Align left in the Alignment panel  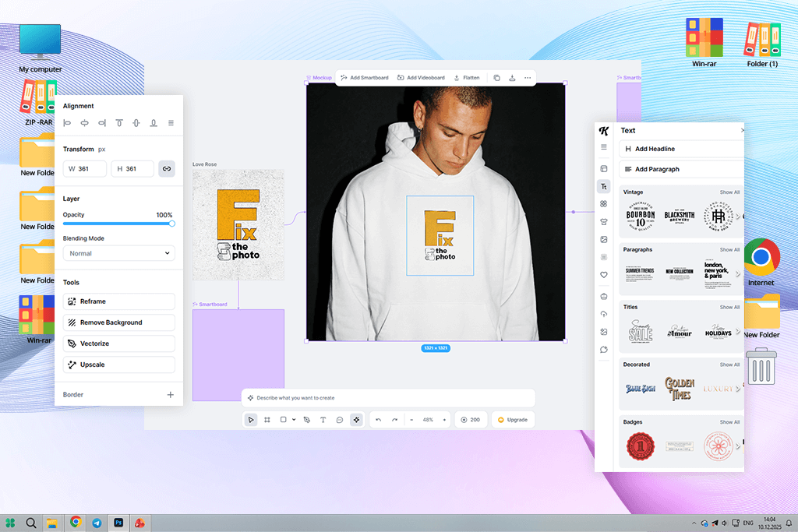coord(67,122)
